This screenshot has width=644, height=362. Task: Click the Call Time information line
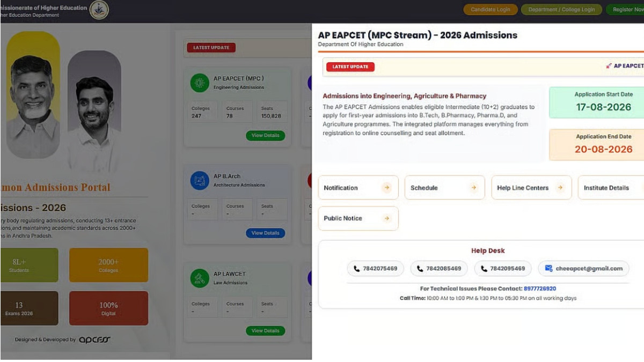(x=488, y=298)
